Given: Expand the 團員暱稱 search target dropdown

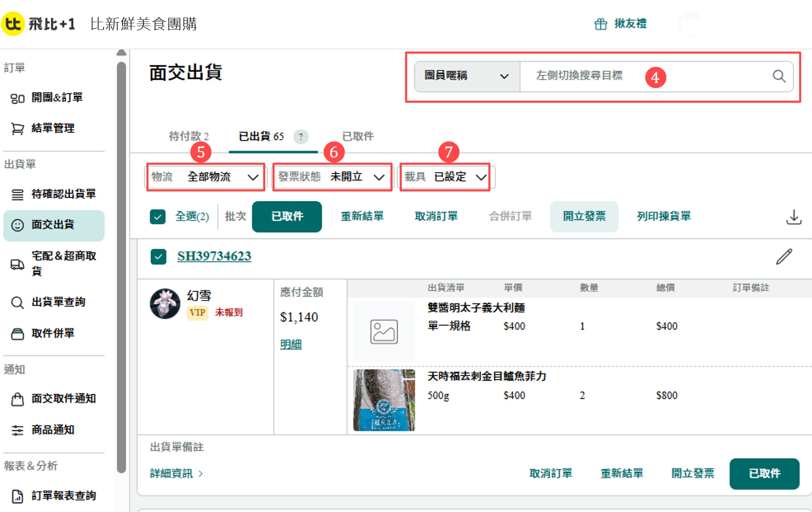Looking at the screenshot, I should (467, 76).
